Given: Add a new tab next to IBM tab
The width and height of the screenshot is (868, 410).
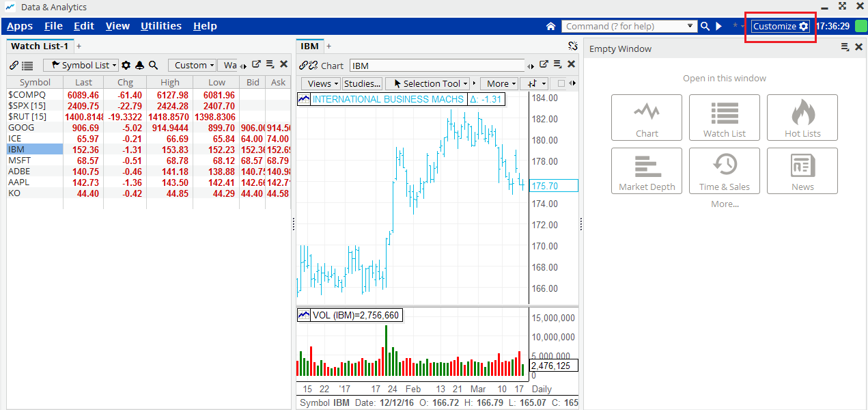Looking at the screenshot, I should pyautogui.click(x=328, y=46).
